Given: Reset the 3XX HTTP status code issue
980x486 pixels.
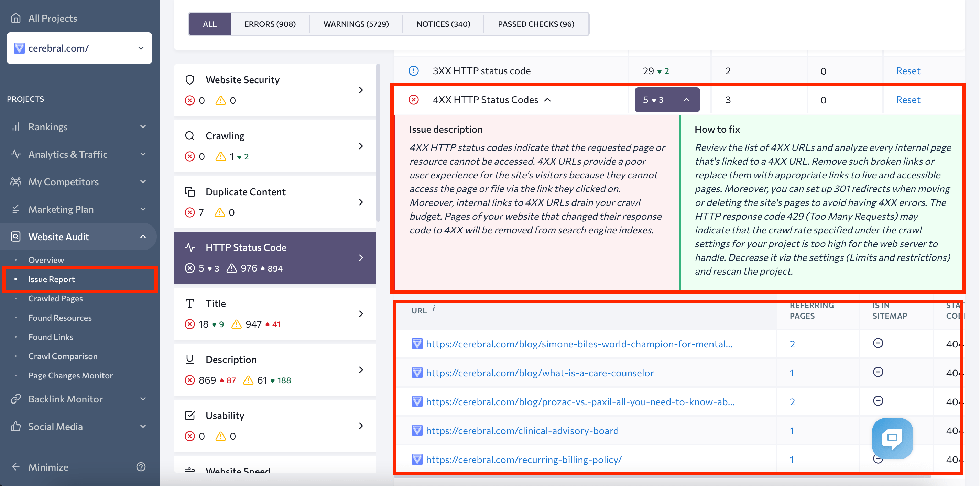Looking at the screenshot, I should 908,71.
